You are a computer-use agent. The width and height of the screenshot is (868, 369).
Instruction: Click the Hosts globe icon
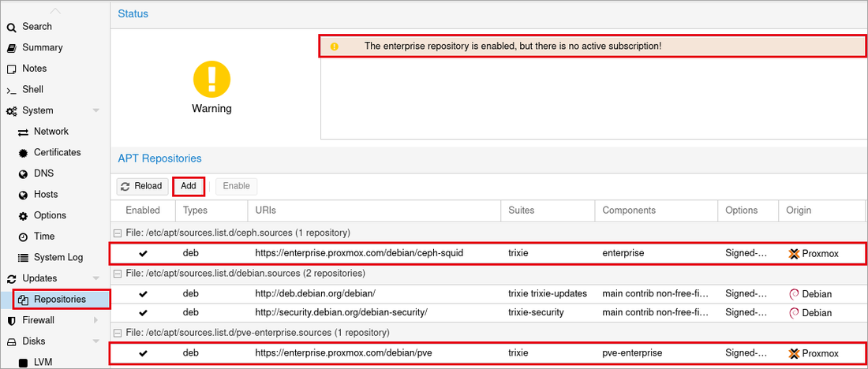coord(23,196)
